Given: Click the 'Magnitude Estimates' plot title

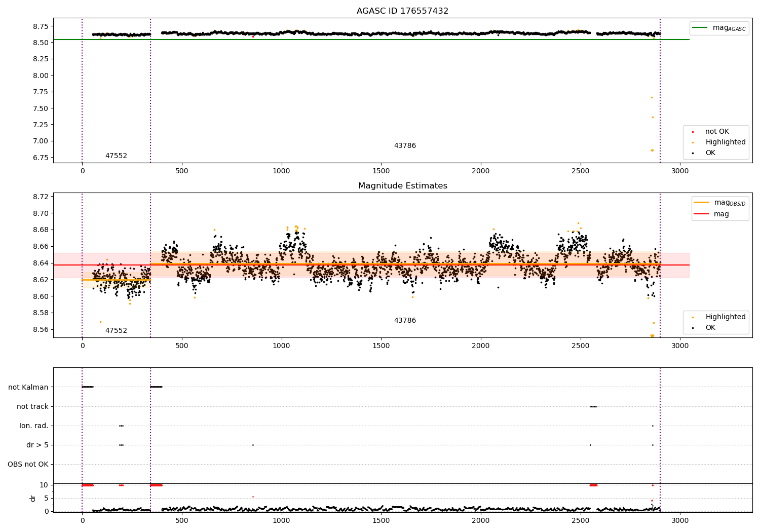Looking at the screenshot, I should 402,185.
